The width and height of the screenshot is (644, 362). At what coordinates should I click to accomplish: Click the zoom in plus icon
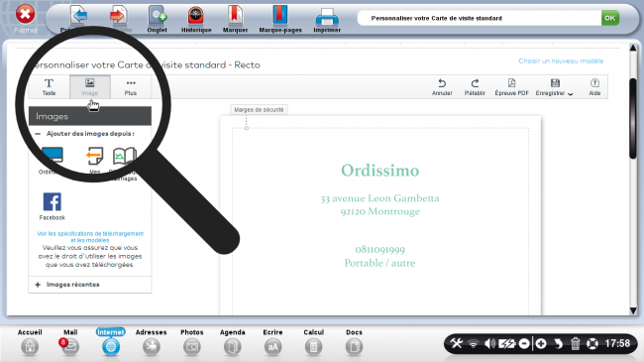(541, 343)
